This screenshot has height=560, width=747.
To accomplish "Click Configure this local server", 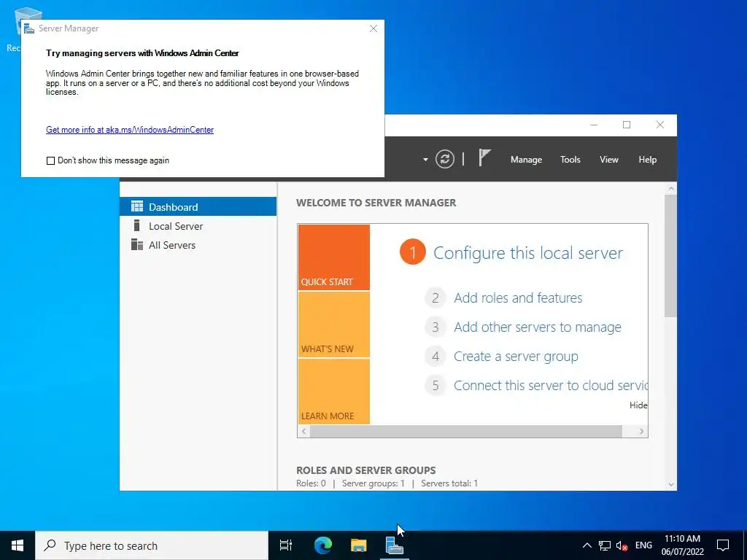I will click(x=528, y=253).
